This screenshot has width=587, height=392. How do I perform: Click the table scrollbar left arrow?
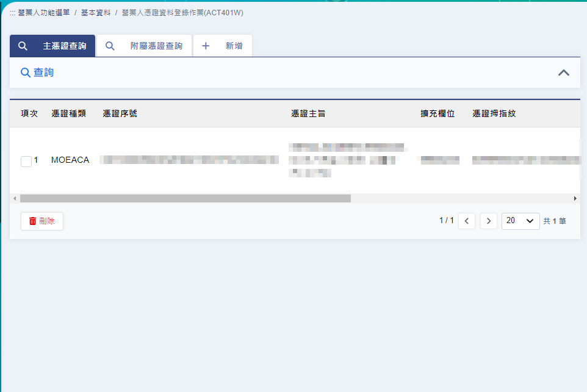click(x=15, y=198)
